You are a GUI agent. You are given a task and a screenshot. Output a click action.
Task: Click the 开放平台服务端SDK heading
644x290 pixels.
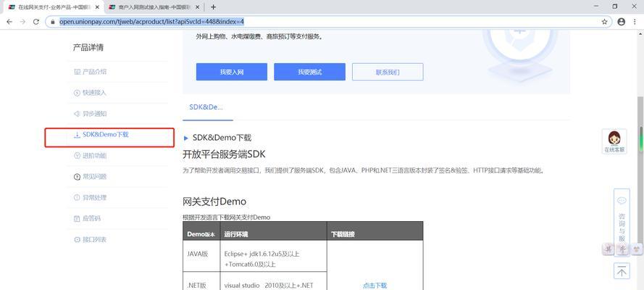(225, 154)
